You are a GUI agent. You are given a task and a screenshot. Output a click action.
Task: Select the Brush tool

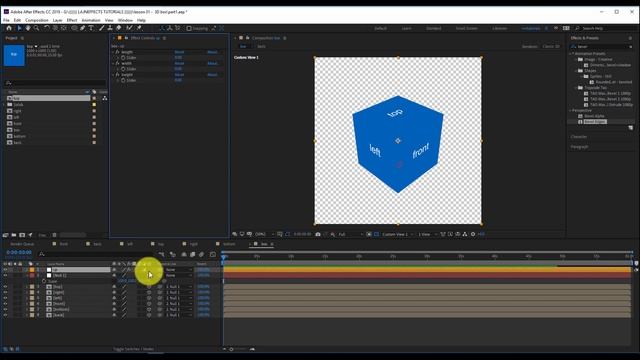[x=101, y=28]
